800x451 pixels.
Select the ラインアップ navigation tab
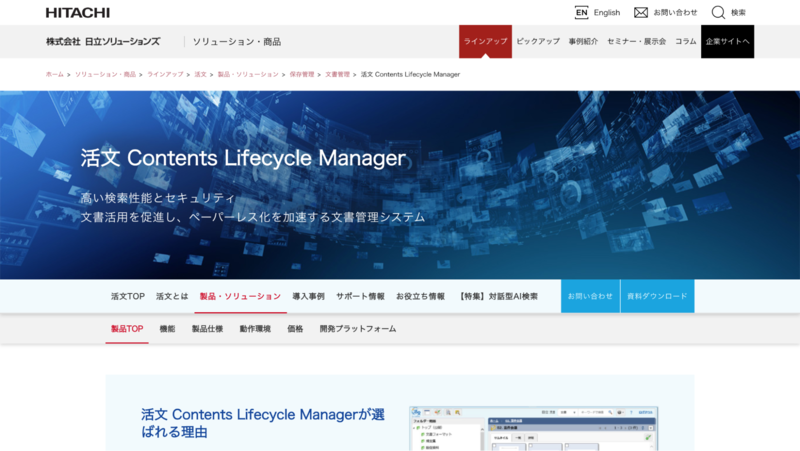485,41
